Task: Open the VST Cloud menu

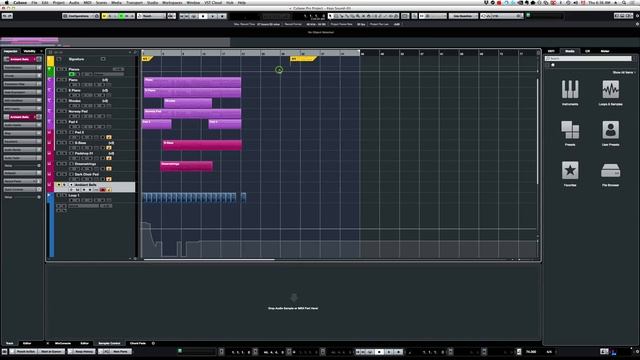Action: (x=213, y=2)
